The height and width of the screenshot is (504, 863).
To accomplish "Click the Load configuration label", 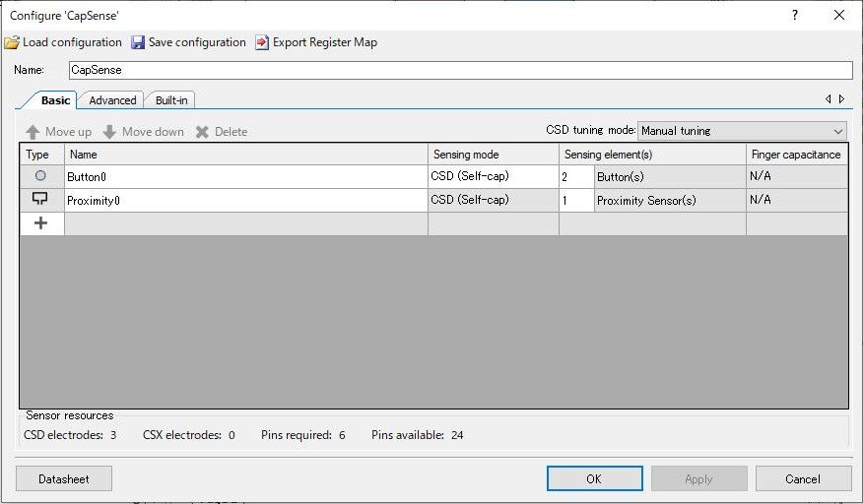I will (72, 42).
